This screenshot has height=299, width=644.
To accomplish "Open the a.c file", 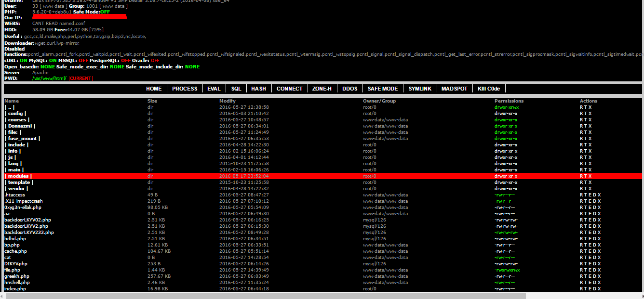I will pyautogui.click(x=7, y=214).
